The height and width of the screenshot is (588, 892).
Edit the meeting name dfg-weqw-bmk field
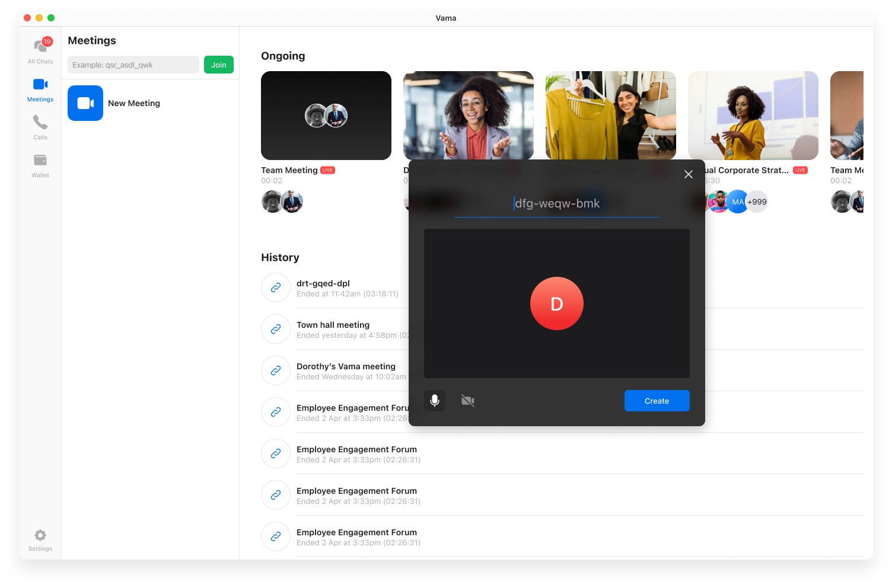coord(557,204)
